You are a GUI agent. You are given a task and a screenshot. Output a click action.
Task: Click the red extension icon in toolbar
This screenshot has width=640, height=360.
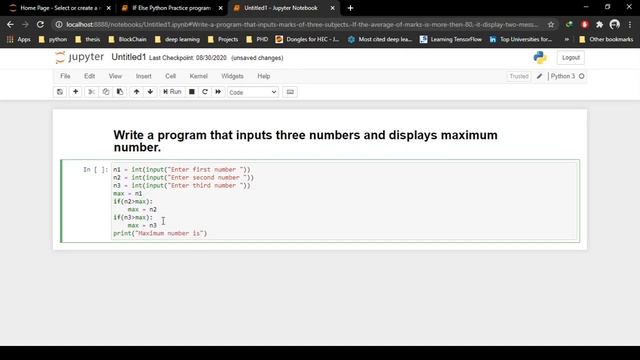584,24
